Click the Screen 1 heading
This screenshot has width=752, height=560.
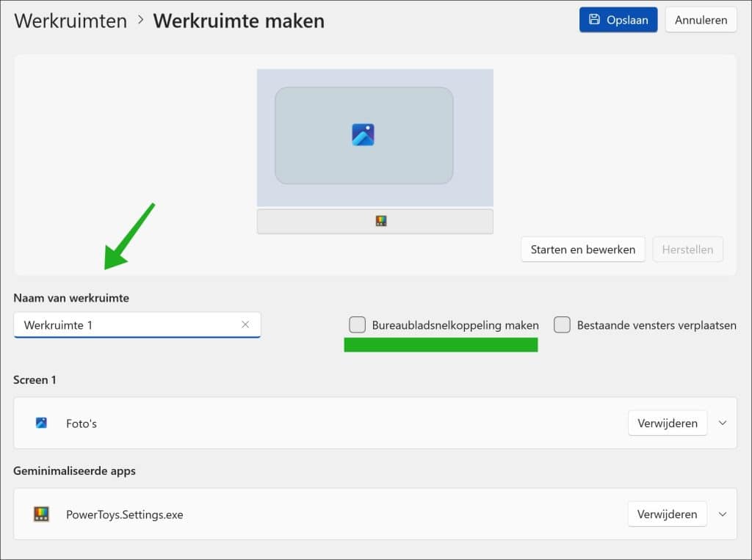35,379
